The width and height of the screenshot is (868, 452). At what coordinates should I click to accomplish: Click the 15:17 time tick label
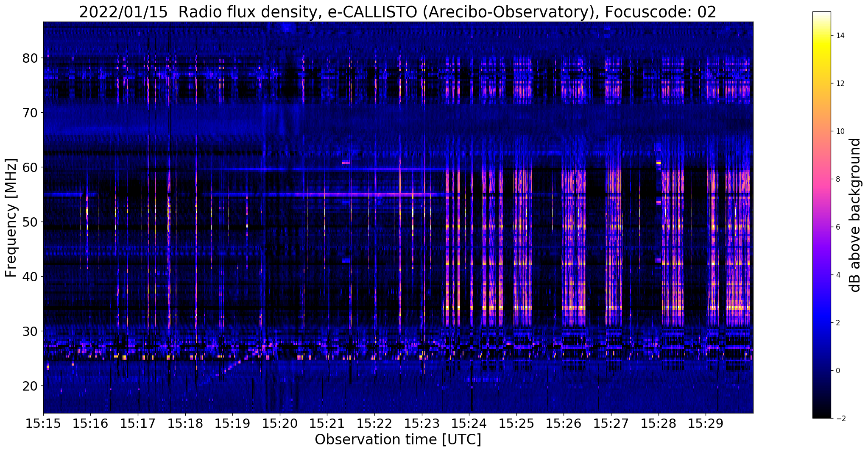pos(138,424)
